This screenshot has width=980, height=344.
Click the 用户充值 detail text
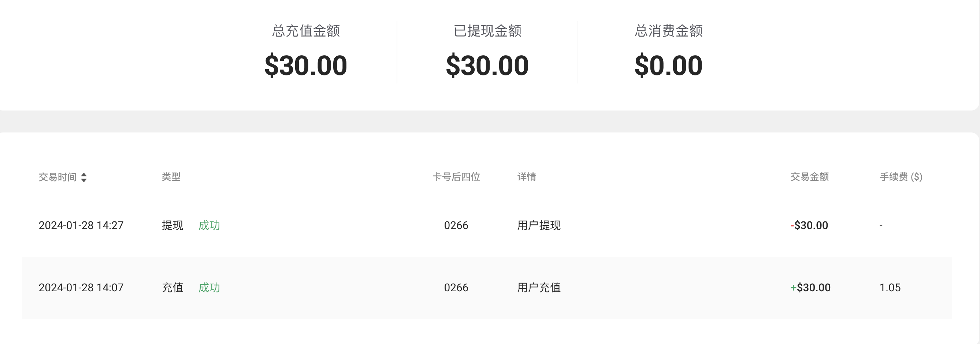point(539,288)
